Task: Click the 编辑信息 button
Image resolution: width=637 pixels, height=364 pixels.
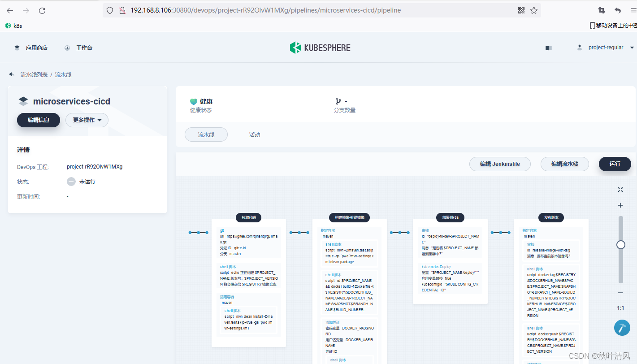Action: coord(39,120)
